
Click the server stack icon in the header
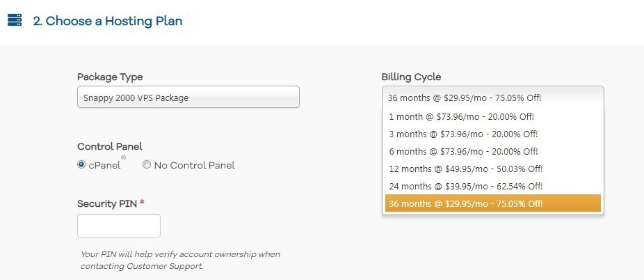click(15, 20)
